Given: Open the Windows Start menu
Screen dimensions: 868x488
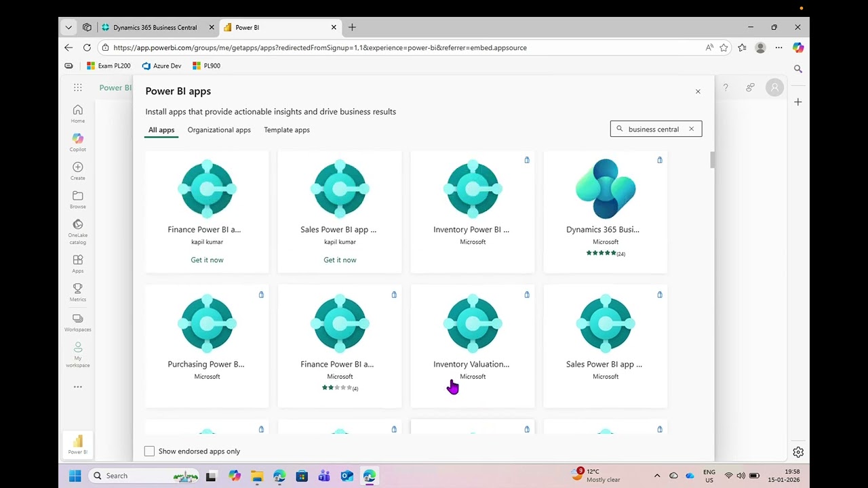Looking at the screenshot, I should pos(75,476).
